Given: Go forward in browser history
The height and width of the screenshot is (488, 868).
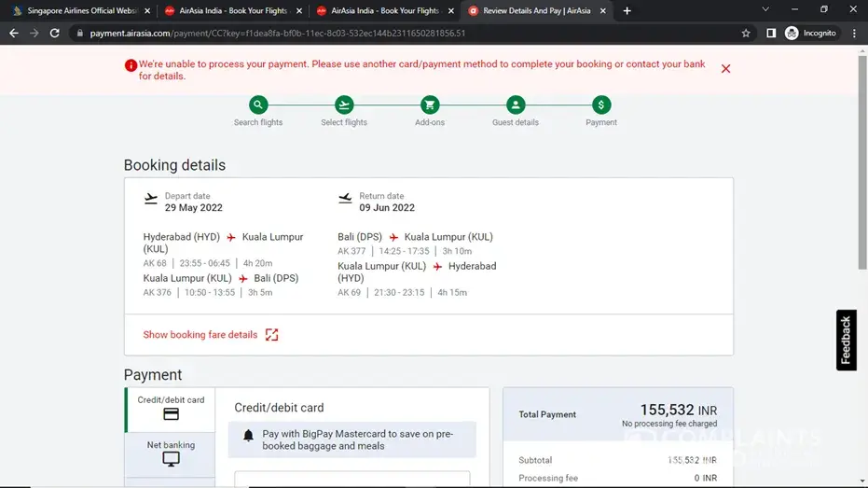Looking at the screenshot, I should (x=34, y=34).
